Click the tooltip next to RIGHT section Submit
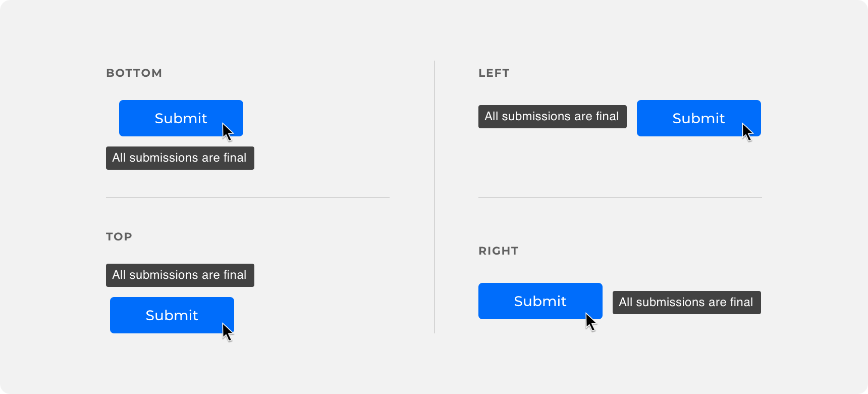Image resolution: width=868 pixels, height=394 pixels. click(687, 303)
